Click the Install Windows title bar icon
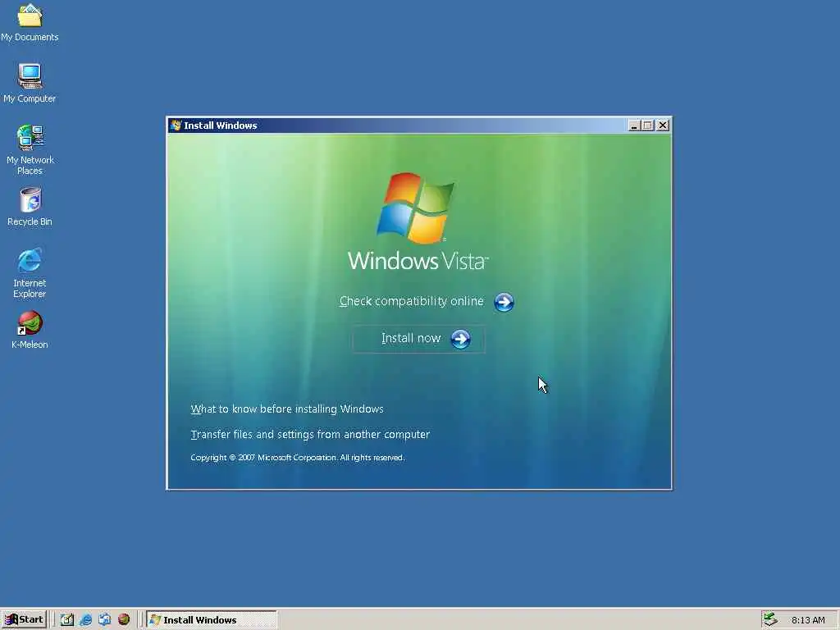This screenshot has height=630, width=840. pyautogui.click(x=176, y=126)
